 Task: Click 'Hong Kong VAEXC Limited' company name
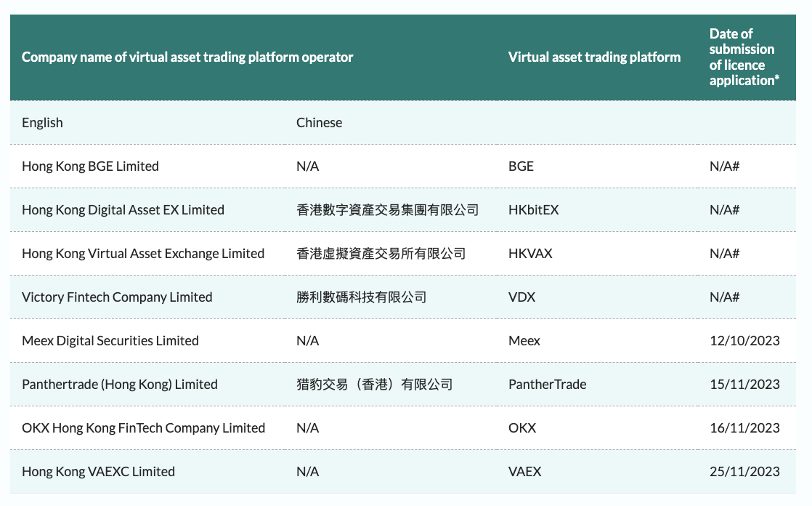(x=98, y=472)
